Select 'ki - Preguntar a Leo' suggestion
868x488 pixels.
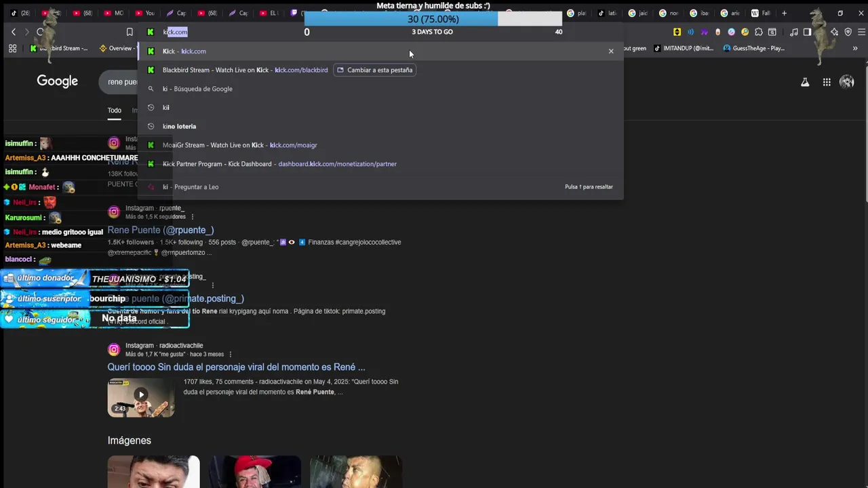(x=380, y=187)
